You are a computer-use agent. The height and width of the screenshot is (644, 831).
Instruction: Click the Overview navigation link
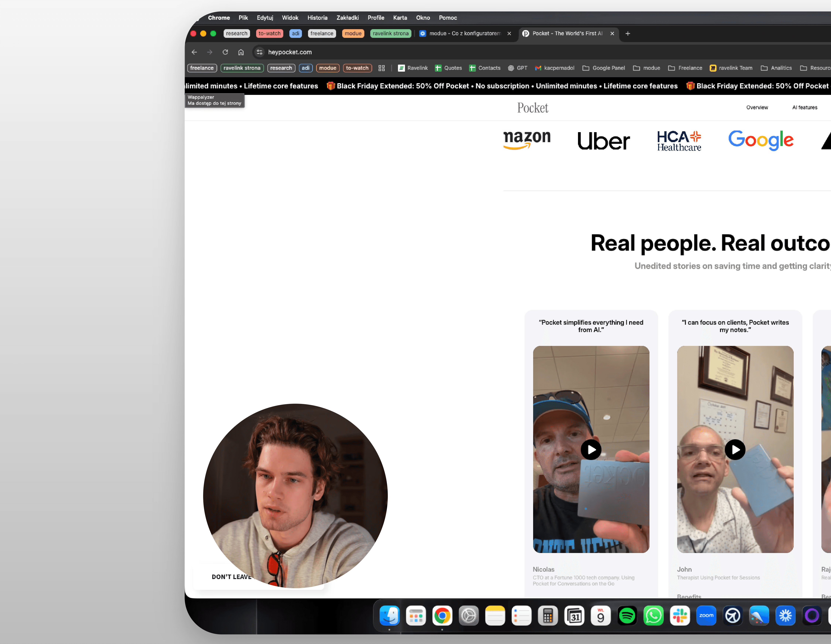pos(757,108)
